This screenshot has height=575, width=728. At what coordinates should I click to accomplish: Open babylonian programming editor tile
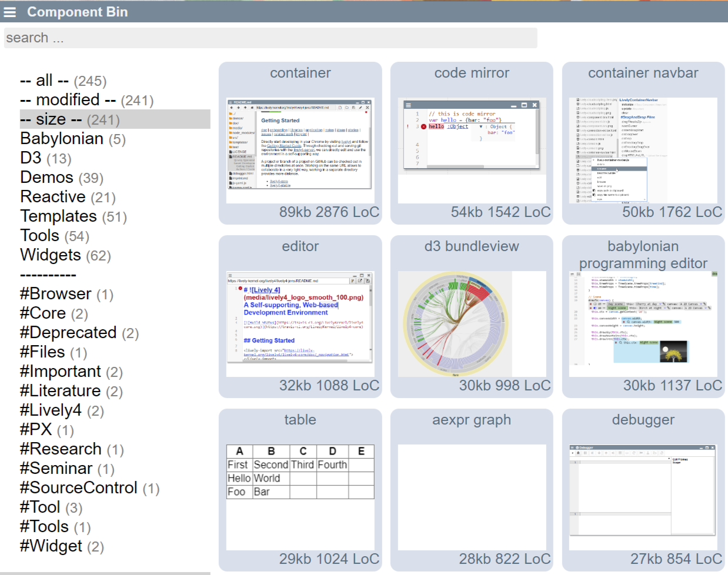point(643,324)
